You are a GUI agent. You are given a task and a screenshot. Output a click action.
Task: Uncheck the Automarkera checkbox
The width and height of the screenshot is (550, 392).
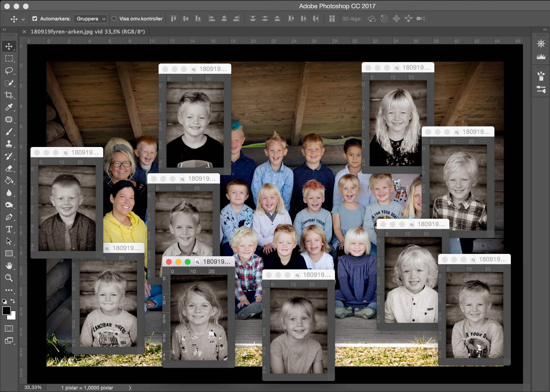35,19
